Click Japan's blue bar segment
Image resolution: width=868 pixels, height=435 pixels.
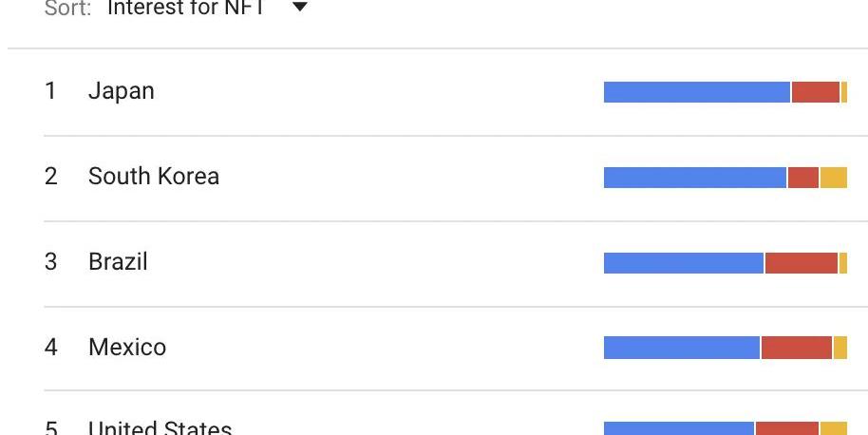point(696,92)
